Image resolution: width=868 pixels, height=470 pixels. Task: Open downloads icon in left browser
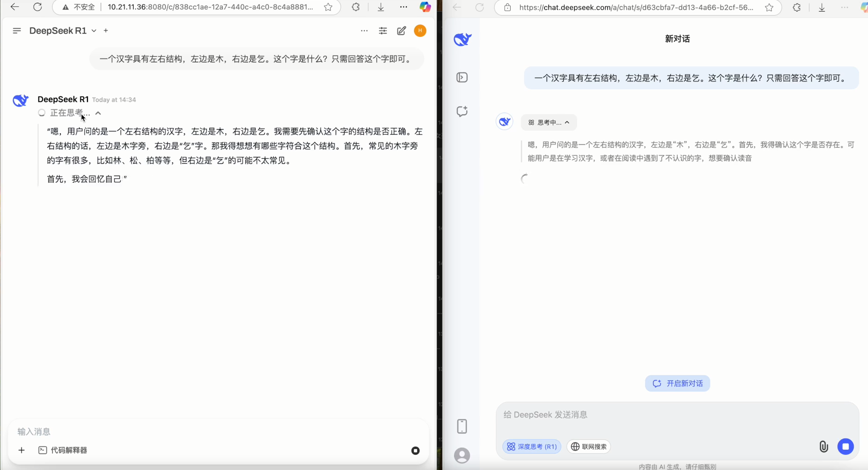(381, 7)
